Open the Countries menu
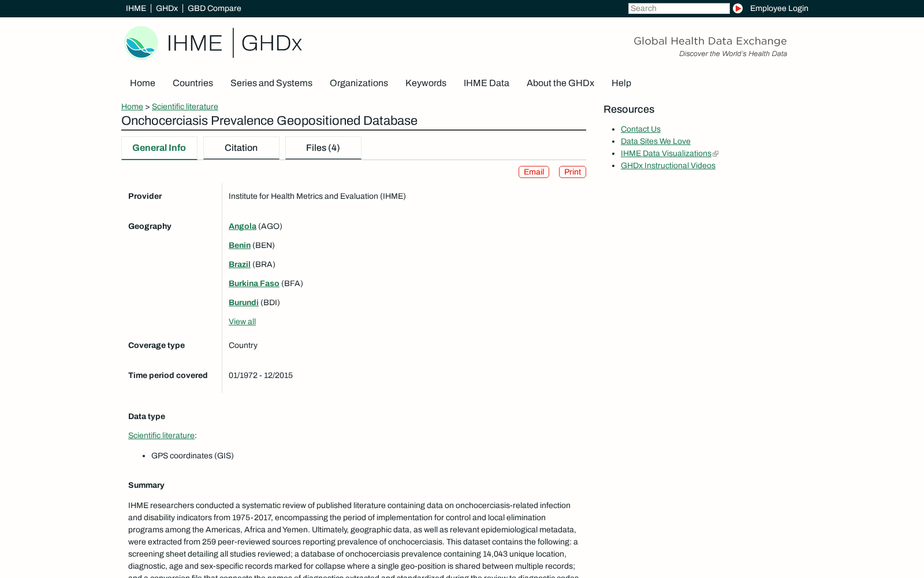The image size is (924, 578). [x=193, y=83]
